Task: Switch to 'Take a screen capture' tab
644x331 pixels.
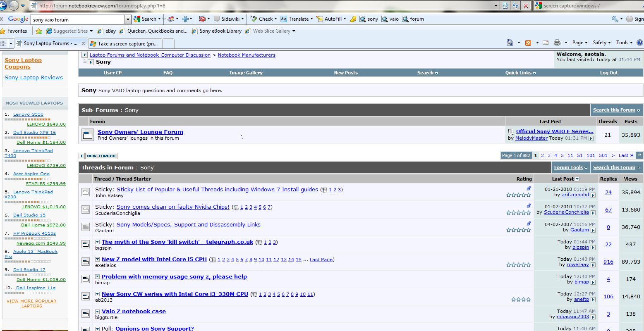Action: [125, 43]
